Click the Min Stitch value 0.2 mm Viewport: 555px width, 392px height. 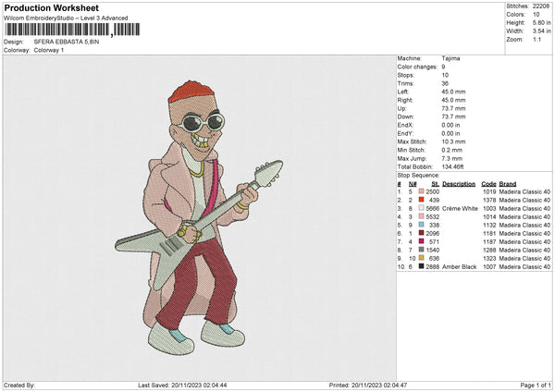(x=451, y=150)
